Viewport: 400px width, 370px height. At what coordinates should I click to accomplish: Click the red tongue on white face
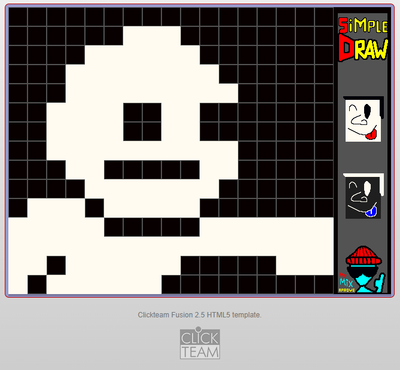coord(371,134)
